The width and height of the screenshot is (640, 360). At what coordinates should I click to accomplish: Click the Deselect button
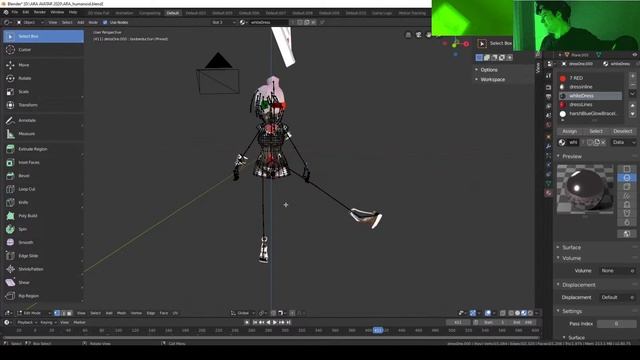click(x=622, y=131)
